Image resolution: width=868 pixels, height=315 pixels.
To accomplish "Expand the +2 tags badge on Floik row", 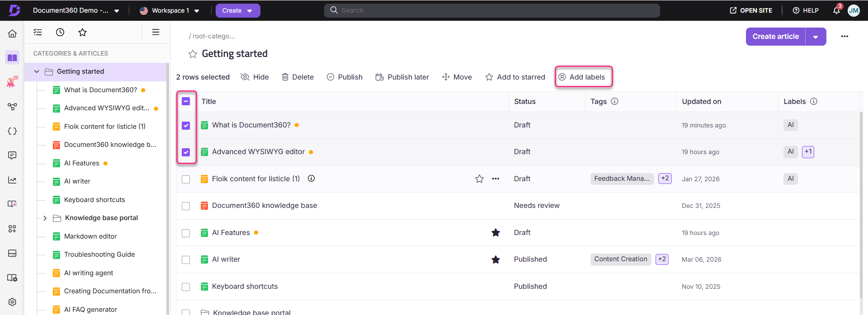I will pyautogui.click(x=665, y=179).
